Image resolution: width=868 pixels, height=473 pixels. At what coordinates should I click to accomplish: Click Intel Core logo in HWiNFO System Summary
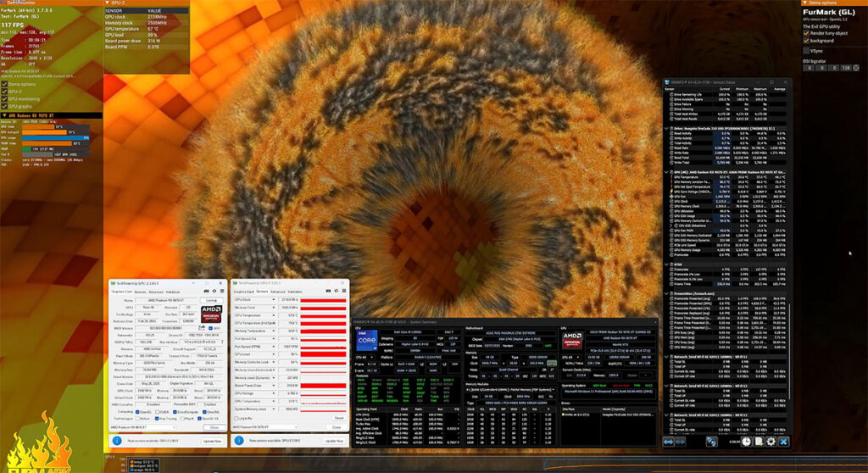(366, 341)
